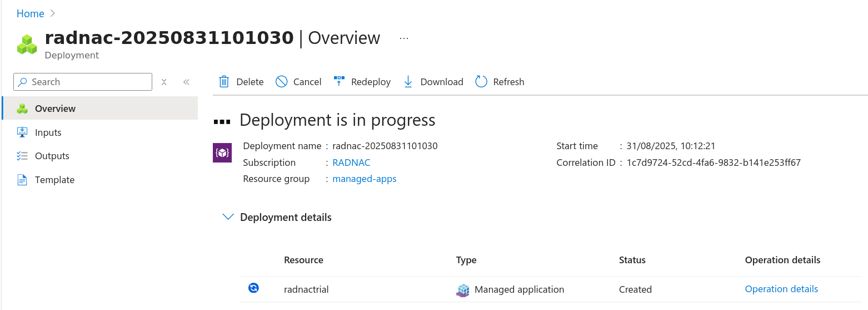Click the Home breadcrumb link
Image resolution: width=868 pixels, height=310 pixels.
pos(31,13)
